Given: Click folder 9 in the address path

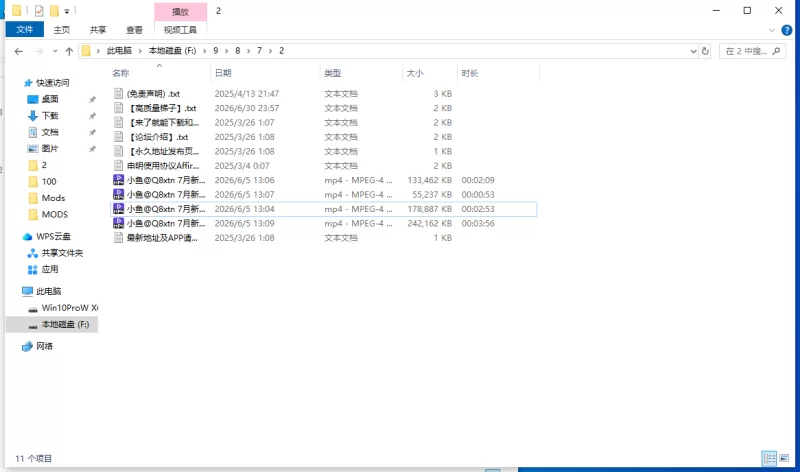Looking at the screenshot, I should click(x=215, y=51).
